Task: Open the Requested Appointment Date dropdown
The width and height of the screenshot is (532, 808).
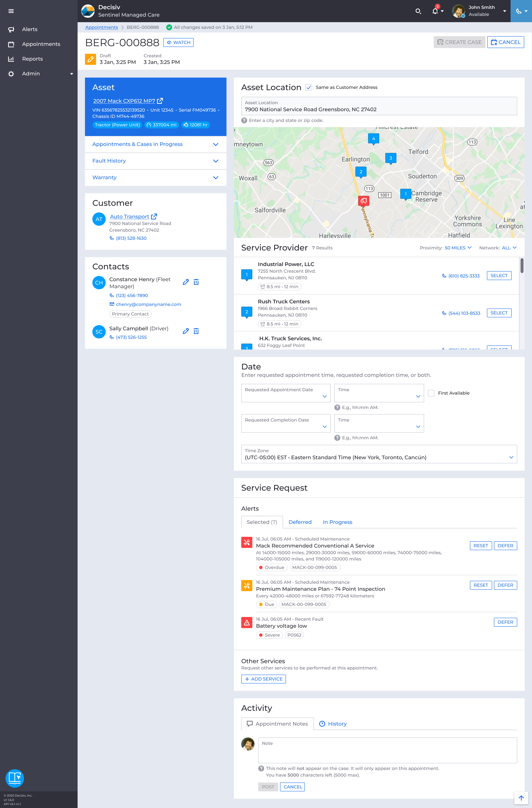Action: coord(286,393)
